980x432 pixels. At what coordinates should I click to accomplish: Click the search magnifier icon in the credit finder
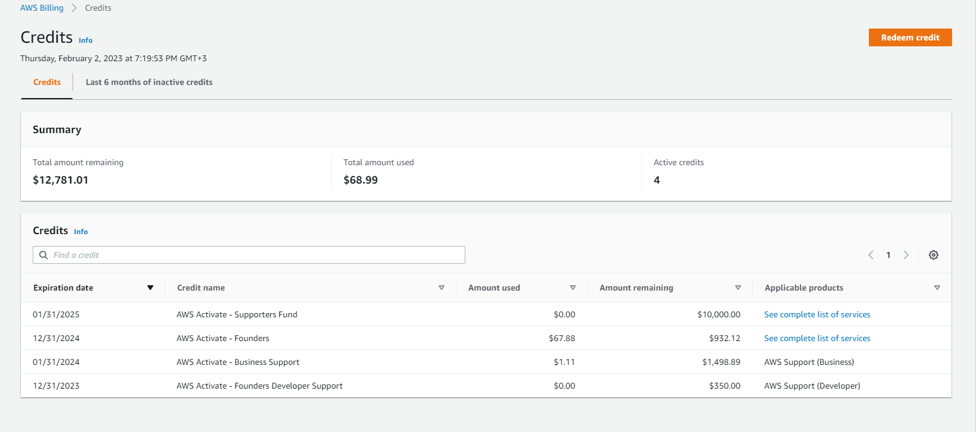(43, 255)
